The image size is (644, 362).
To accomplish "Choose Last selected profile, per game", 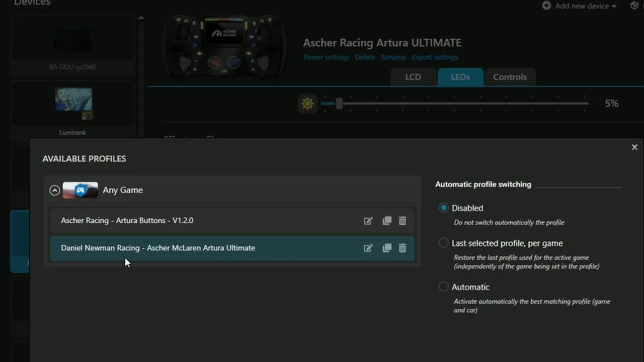I will pyautogui.click(x=443, y=243).
